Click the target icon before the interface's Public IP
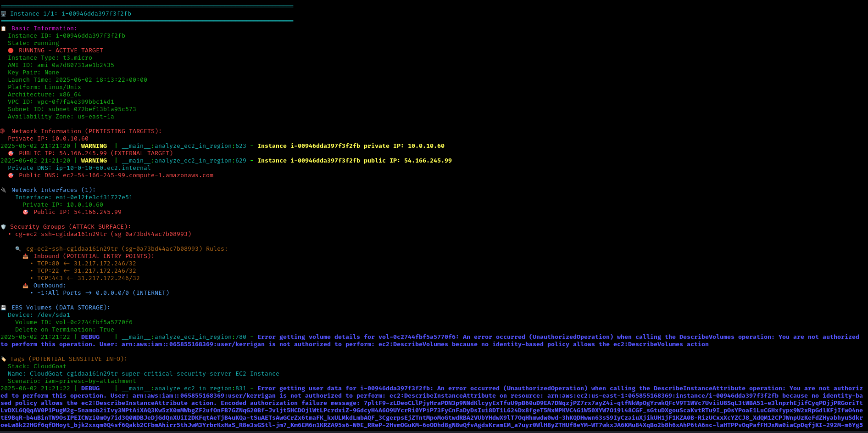 [25, 212]
